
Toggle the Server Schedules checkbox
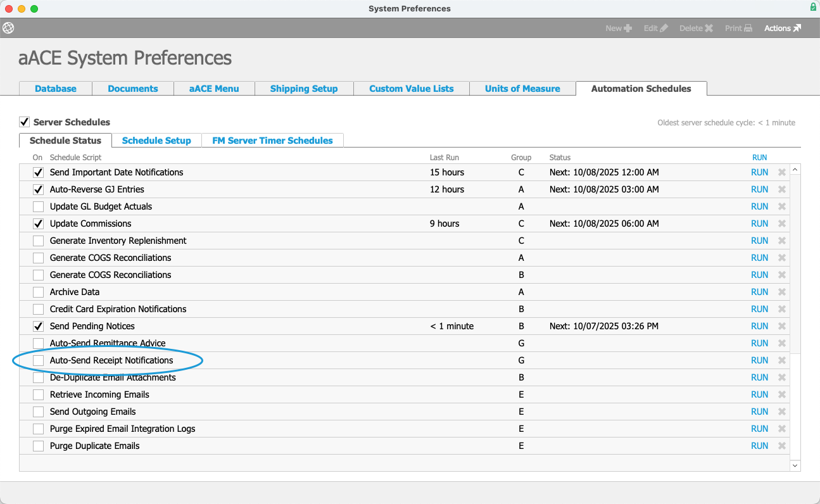(24, 122)
